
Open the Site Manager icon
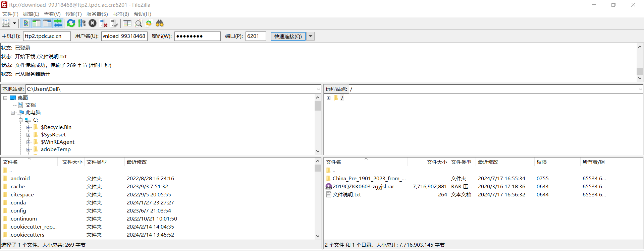point(6,23)
